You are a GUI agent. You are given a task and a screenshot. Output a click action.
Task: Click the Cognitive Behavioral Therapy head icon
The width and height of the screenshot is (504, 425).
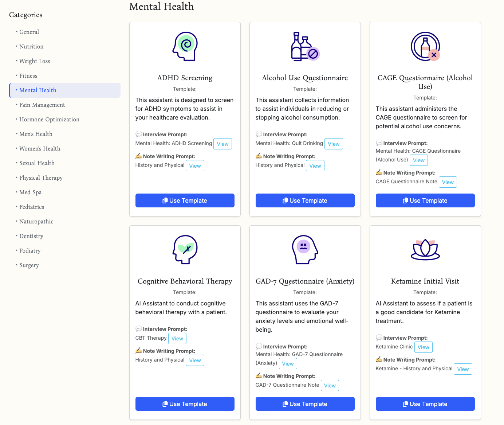point(185,250)
